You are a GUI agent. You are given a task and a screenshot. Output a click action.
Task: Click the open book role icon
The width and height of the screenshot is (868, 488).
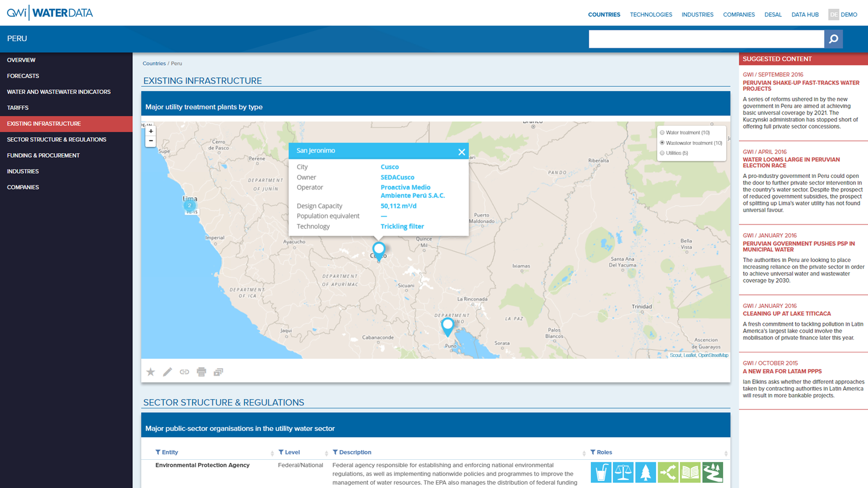click(690, 472)
